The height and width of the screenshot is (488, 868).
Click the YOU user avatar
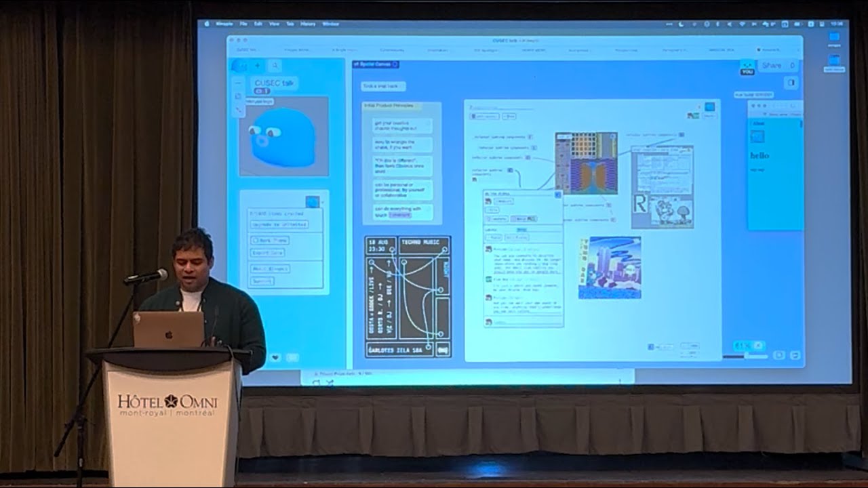[x=747, y=66]
